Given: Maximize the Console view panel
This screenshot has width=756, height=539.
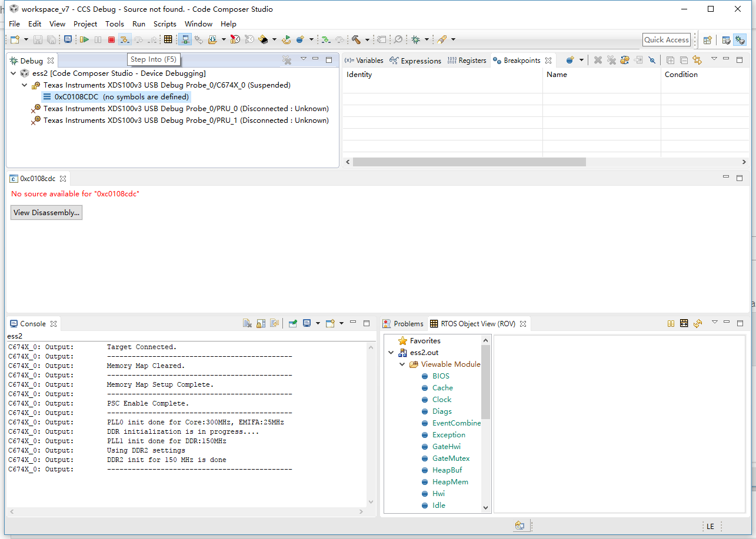Looking at the screenshot, I should pos(367,323).
